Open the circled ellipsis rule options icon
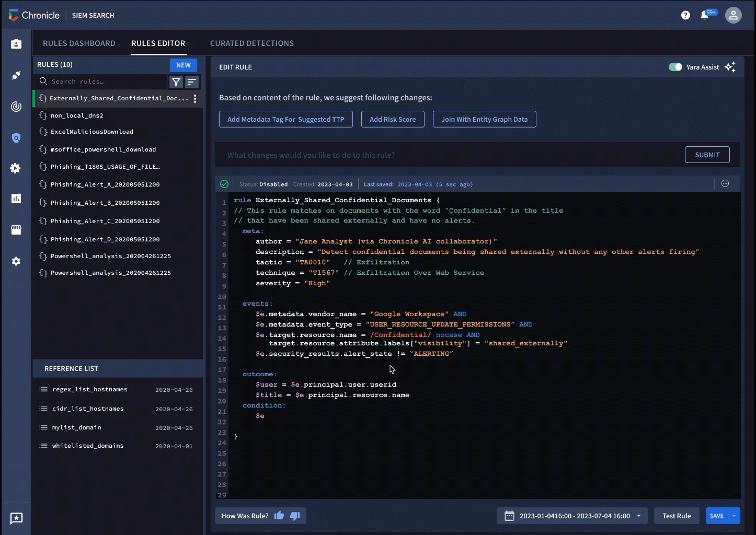Image resolution: width=756 pixels, height=535 pixels. pos(725,183)
